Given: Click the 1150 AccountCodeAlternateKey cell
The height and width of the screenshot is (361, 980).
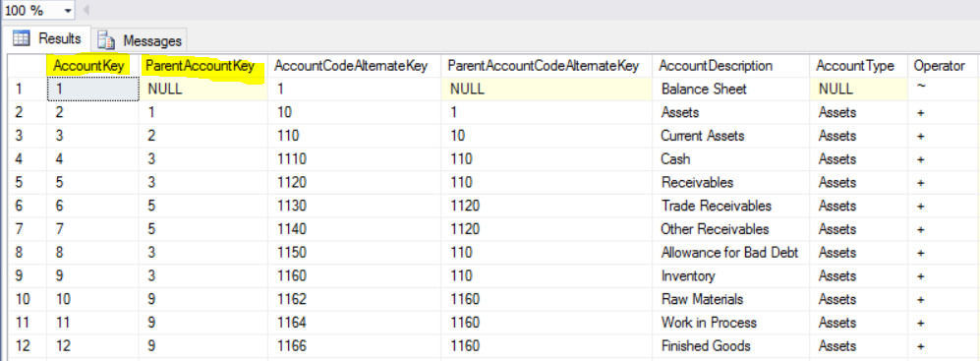Looking at the screenshot, I should 355,253.
